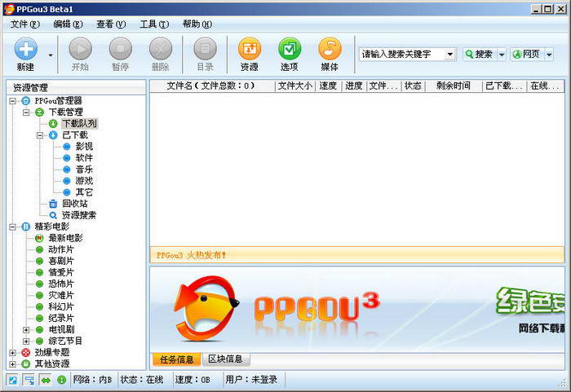Sort by the 文件名 column header
This screenshot has height=392, width=571.
tap(213, 86)
